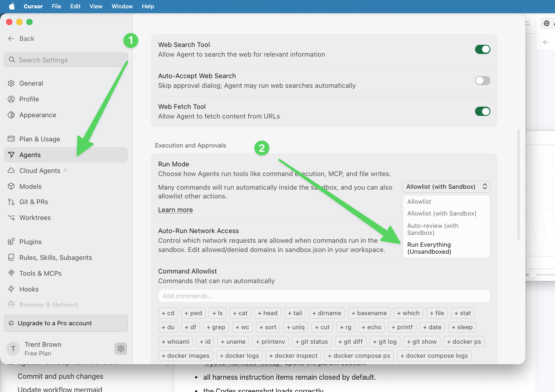Click the settings pane vertical scrollbar
This screenshot has height=392, width=555.
click(x=519, y=184)
